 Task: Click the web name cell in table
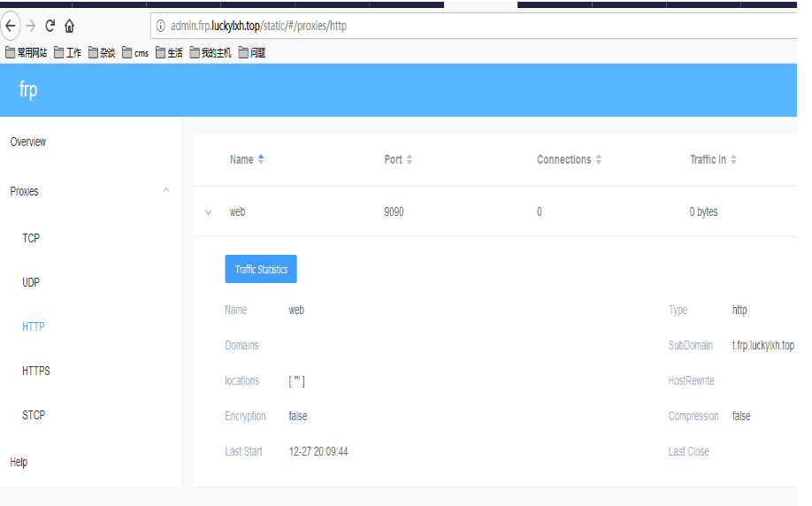237,211
